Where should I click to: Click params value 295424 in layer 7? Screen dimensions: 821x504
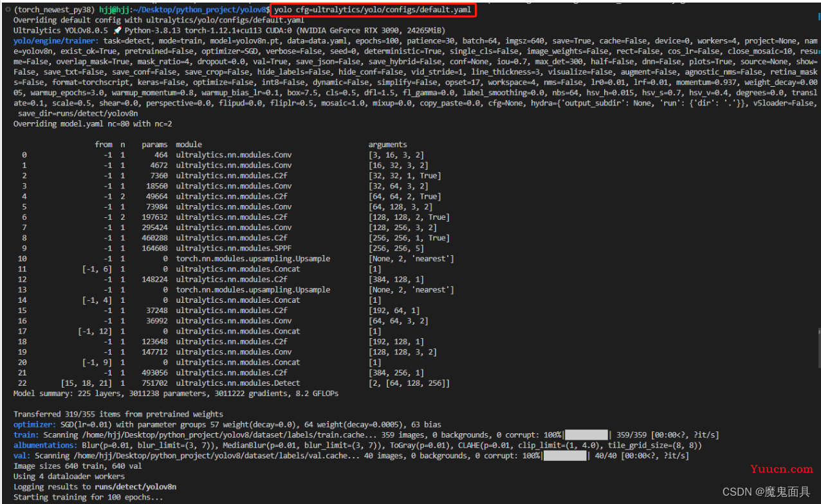pyautogui.click(x=154, y=228)
